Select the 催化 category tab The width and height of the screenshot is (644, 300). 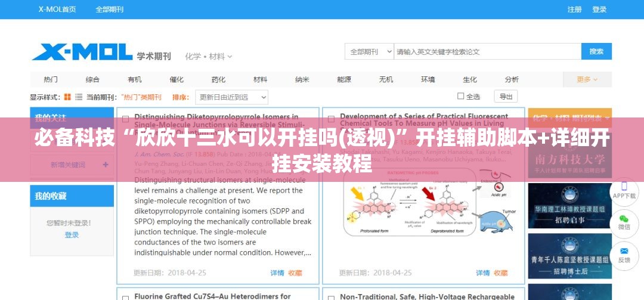[177, 79]
